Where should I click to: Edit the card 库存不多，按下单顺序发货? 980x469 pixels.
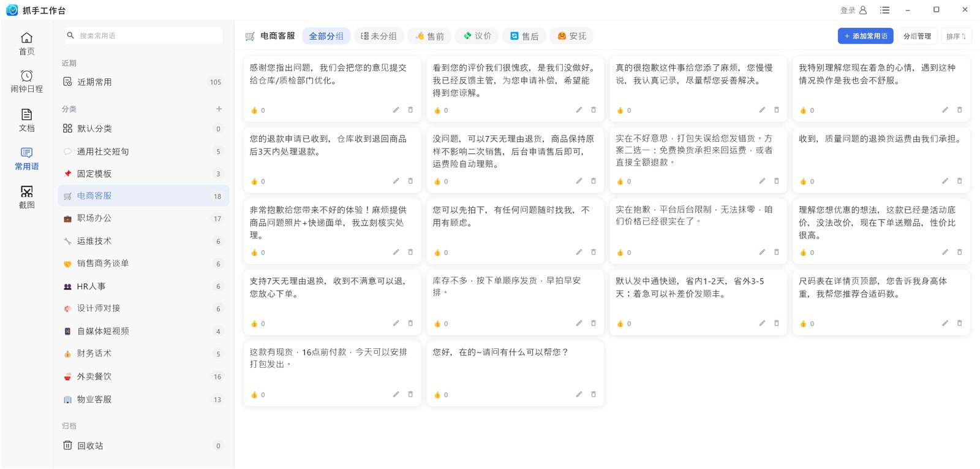[x=579, y=323]
